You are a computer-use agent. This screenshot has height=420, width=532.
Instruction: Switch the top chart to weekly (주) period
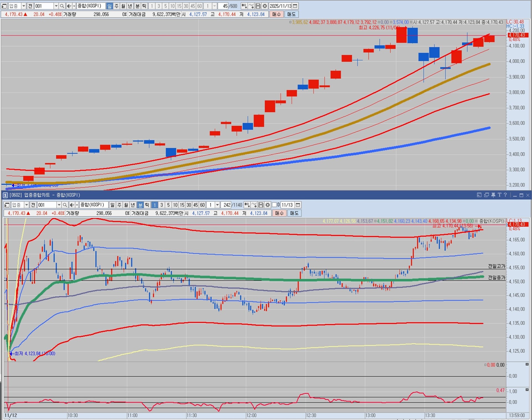click(x=116, y=6)
